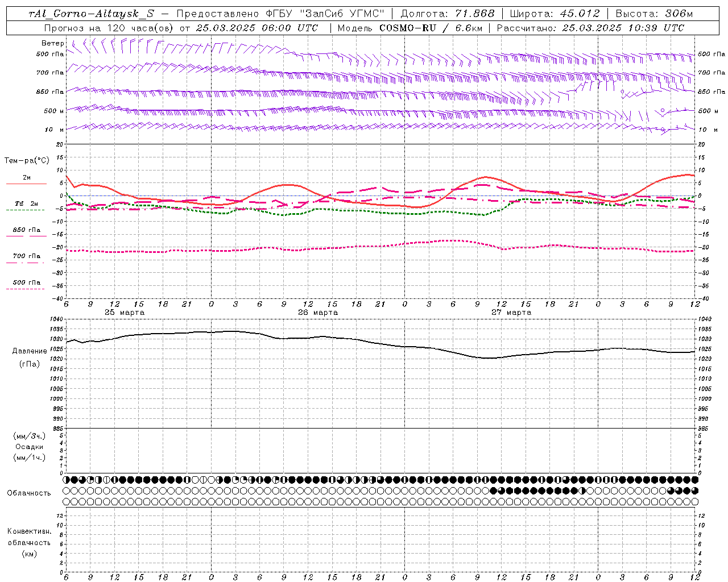Click the 27 марта date label
Screen dimensions: 728x582
click(x=511, y=313)
